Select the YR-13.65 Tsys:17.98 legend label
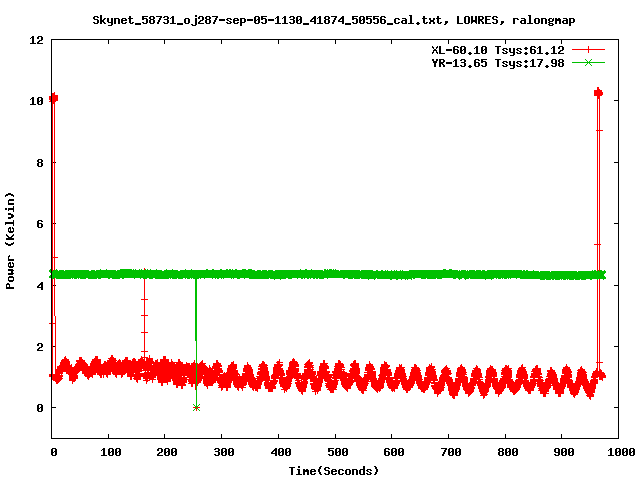Image resolution: width=640 pixels, height=480 pixels. pos(498,63)
